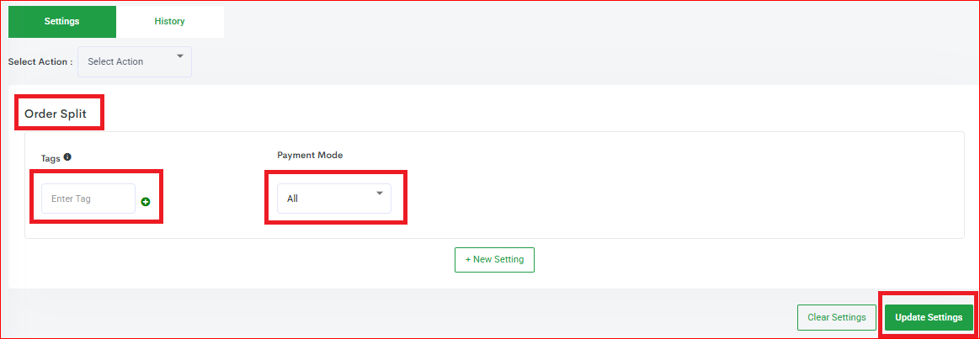Click the Update Settings button

click(929, 317)
